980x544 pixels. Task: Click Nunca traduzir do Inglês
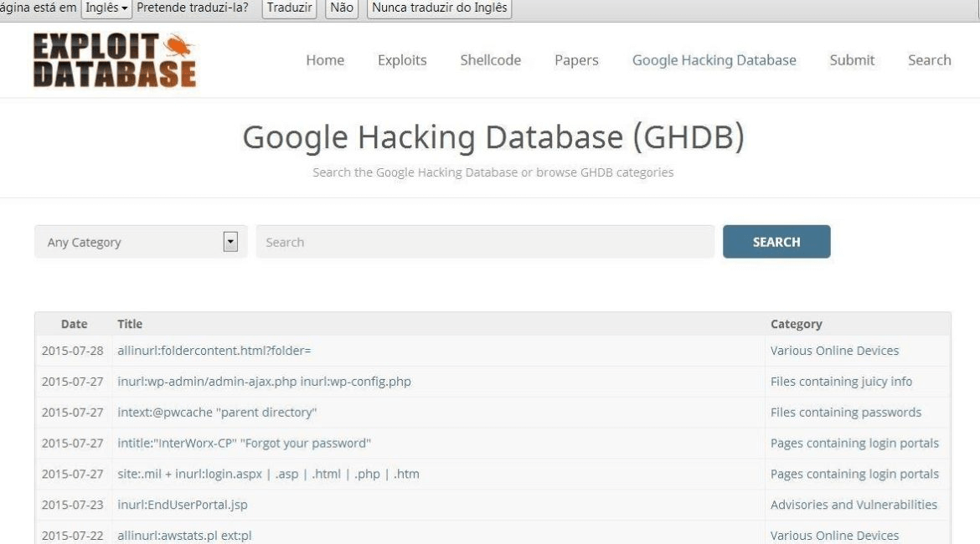coord(438,8)
